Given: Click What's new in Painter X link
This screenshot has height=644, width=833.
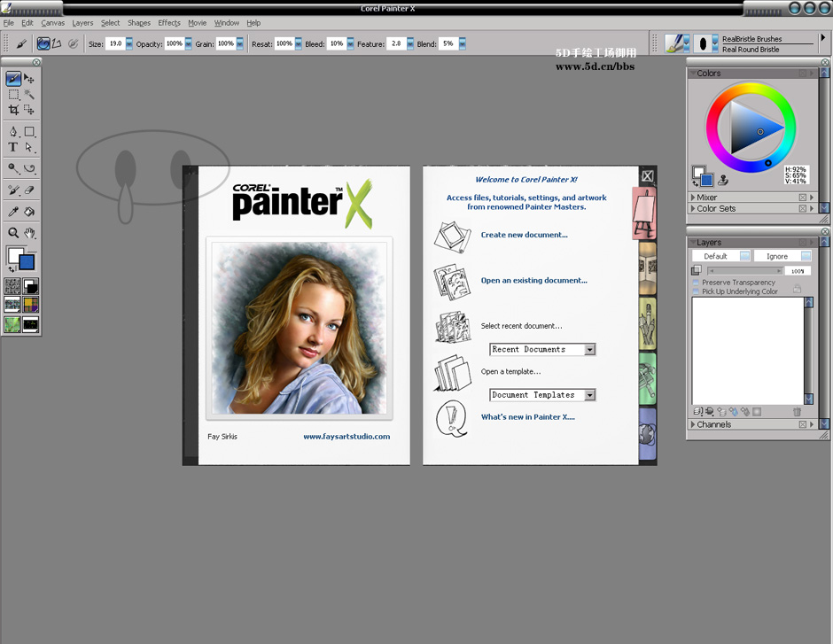Looking at the screenshot, I should pos(528,416).
